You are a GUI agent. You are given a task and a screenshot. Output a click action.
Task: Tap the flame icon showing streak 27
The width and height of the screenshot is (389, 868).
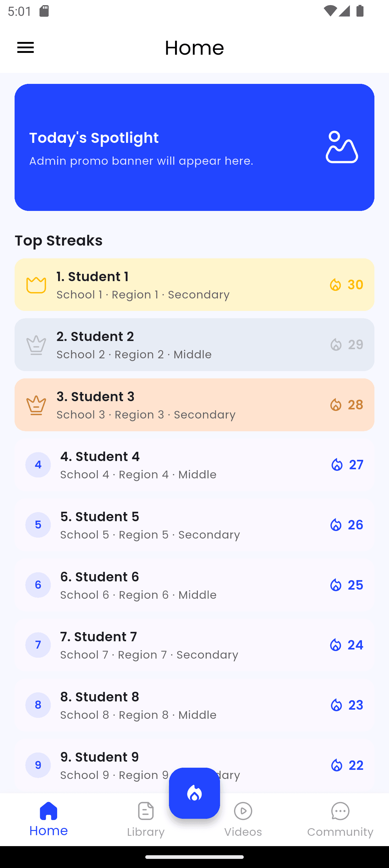(336, 465)
